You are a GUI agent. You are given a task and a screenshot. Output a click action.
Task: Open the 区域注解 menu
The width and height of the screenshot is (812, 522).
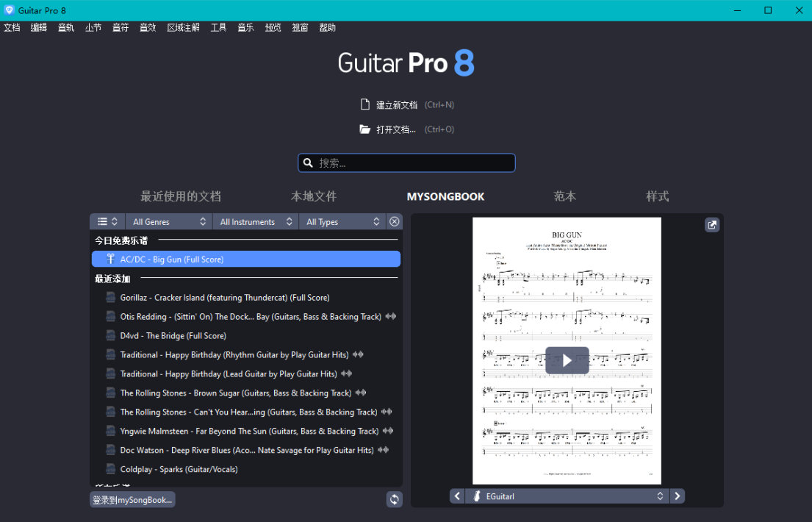(x=183, y=27)
